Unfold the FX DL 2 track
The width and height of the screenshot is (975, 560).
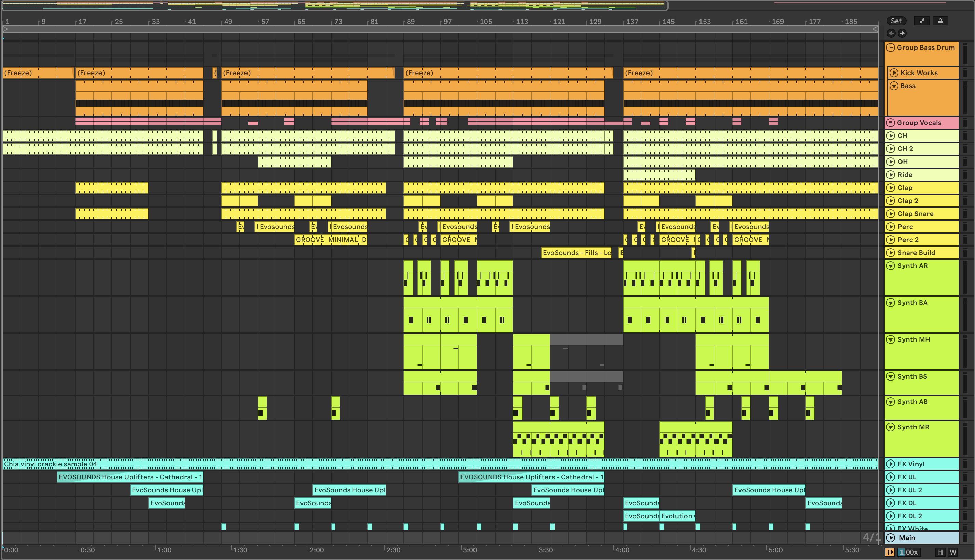(x=891, y=516)
